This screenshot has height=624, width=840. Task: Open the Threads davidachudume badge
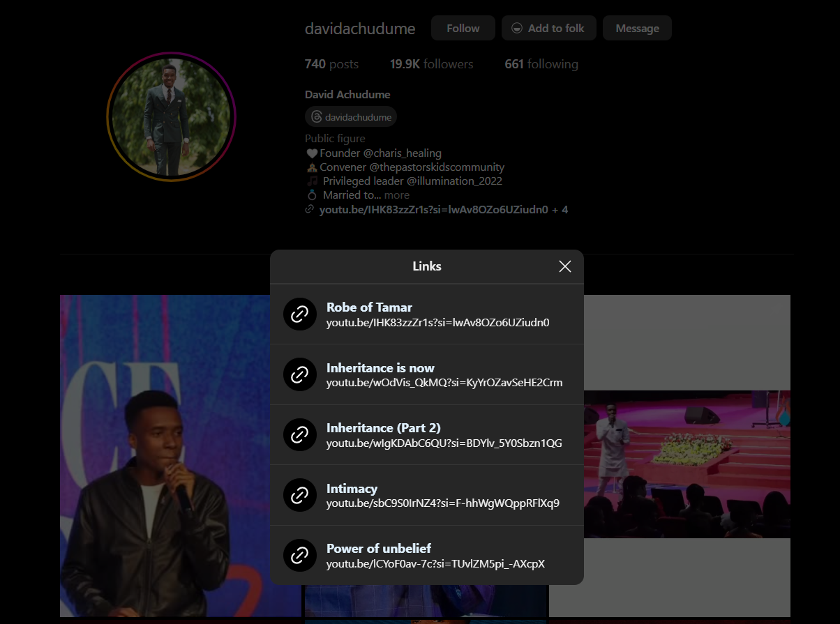(351, 117)
